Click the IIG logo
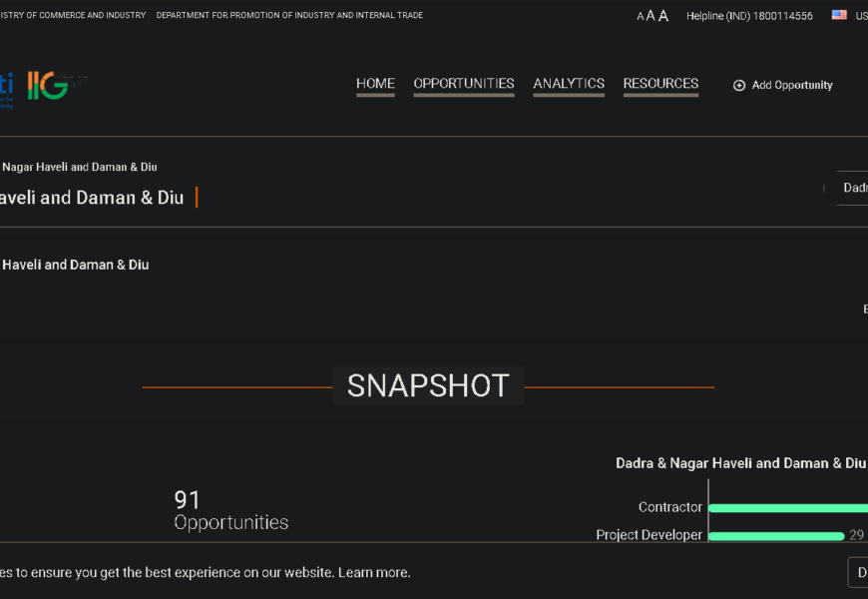This screenshot has height=599, width=868. pos(48,85)
